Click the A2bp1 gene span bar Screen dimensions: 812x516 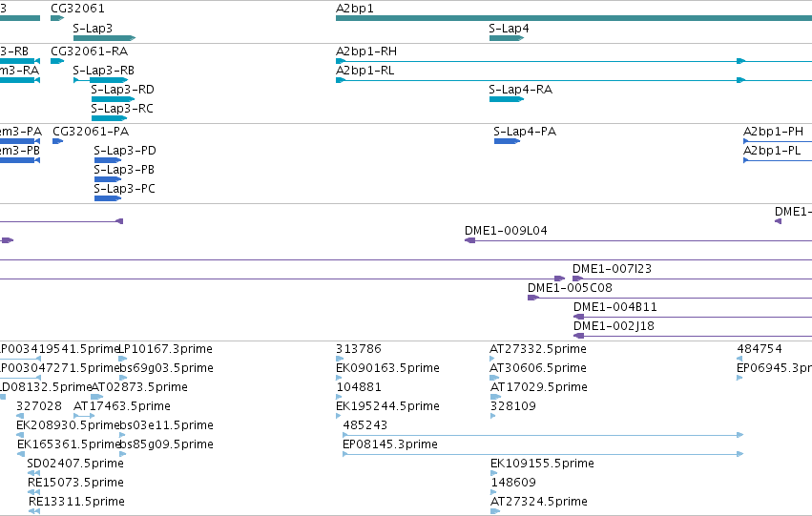573,18
